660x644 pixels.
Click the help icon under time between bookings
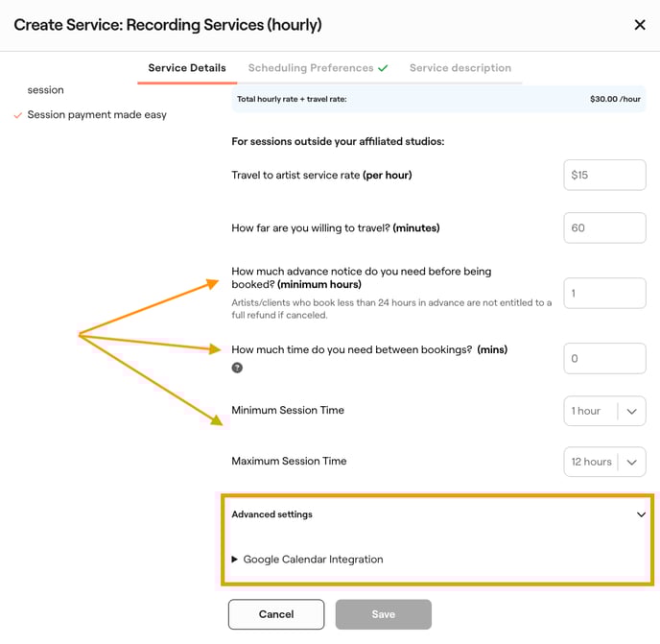[237, 368]
